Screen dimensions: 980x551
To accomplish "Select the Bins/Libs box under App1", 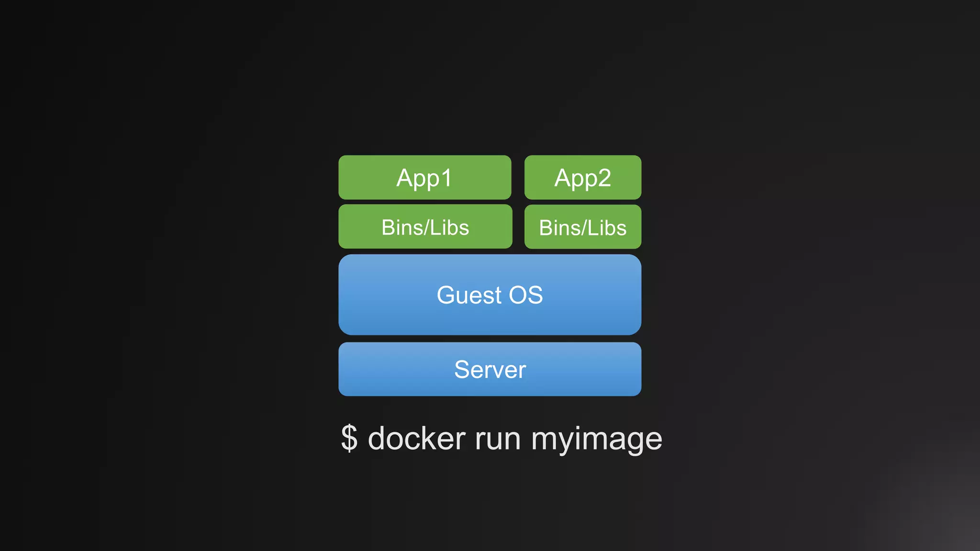I will [x=425, y=227].
